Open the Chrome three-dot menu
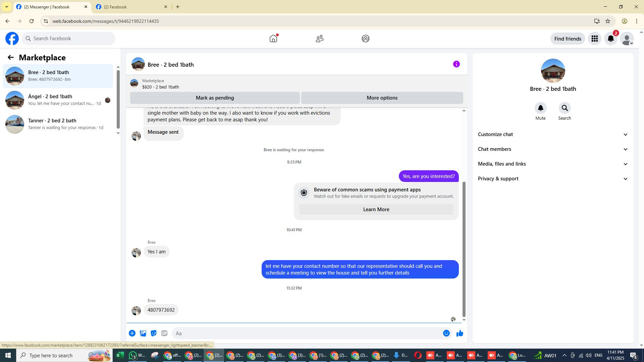Image resolution: width=644 pixels, height=362 pixels. [x=637, y=21]
